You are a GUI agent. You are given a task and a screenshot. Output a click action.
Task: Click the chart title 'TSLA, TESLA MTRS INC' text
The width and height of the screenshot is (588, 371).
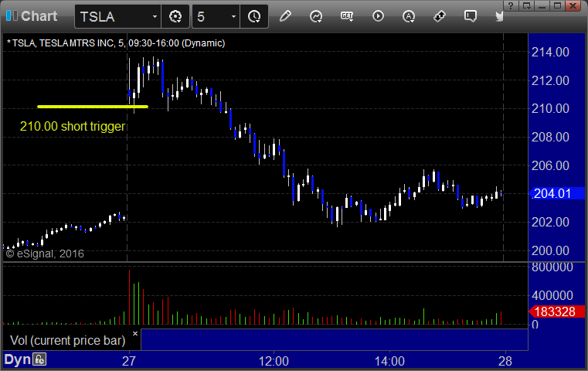63,43
